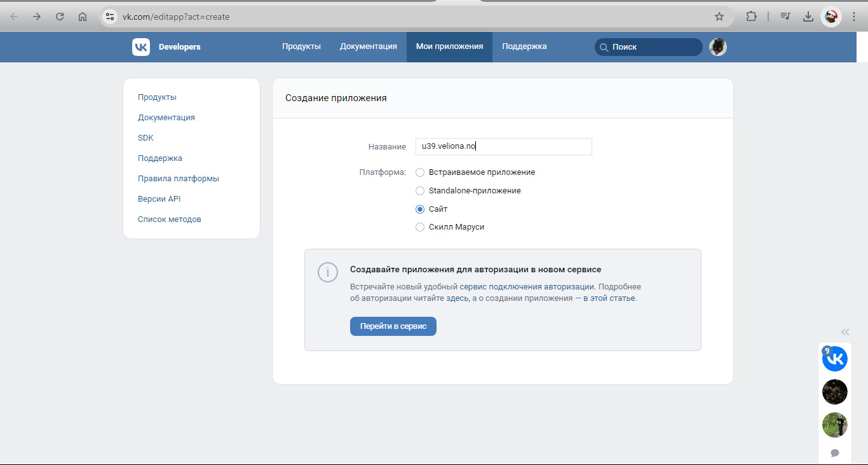Open the browser extensions puzzle icon
868x465 pixels.
click(751, 17)
